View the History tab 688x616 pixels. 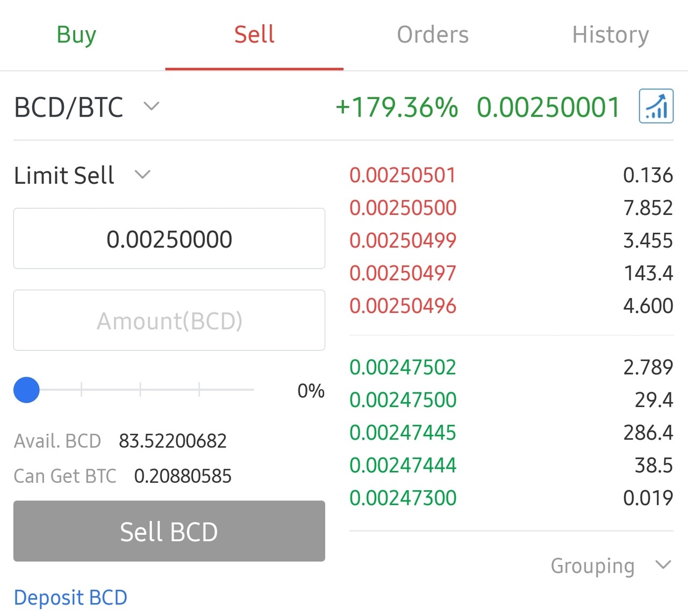(610, 35)
